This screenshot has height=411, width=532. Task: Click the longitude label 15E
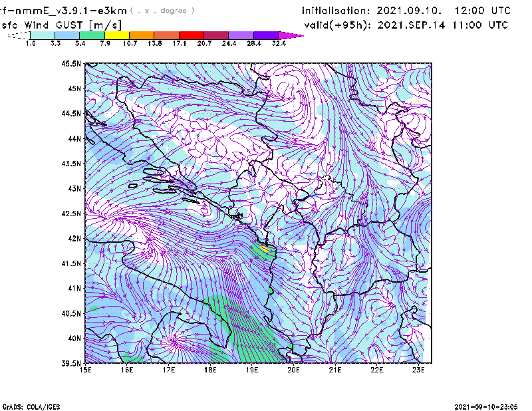pos(85,370)
